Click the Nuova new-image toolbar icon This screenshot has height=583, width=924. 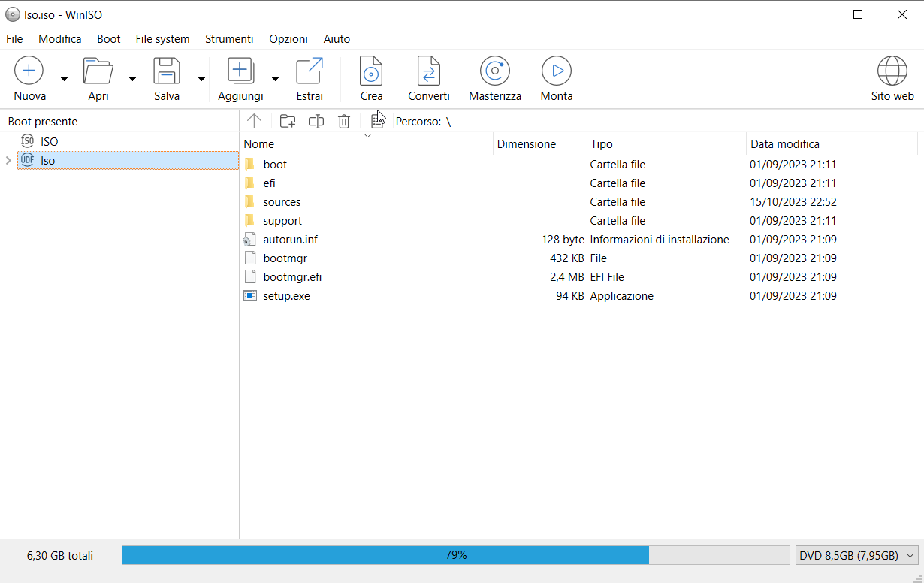(x=29, y=71)
